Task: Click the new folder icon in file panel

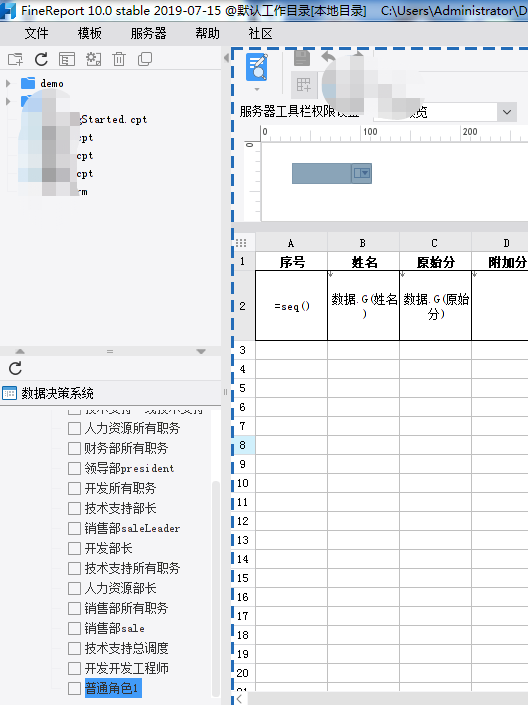Action: [15, 59]
